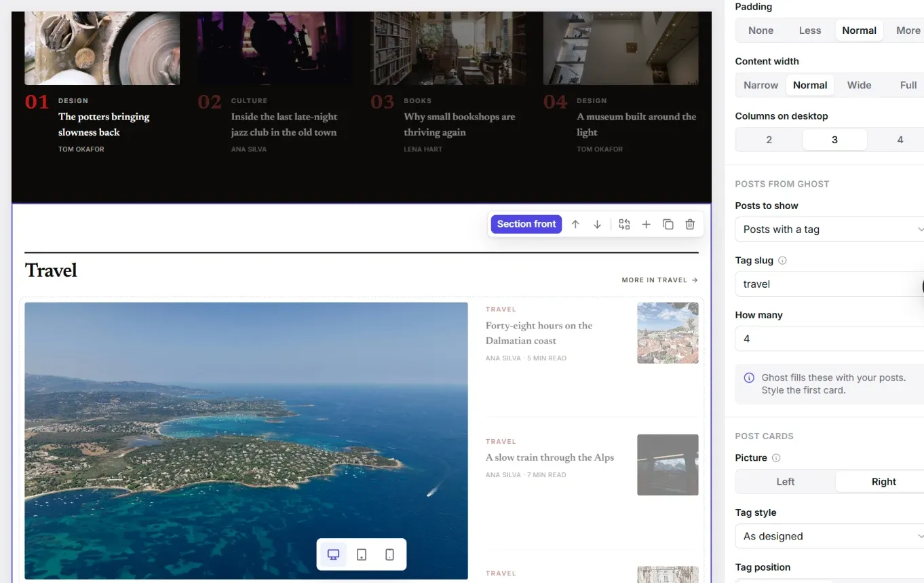Set padding to None
Image resolution: width=924 pixels, height=583 pixels.
[761, 31]
